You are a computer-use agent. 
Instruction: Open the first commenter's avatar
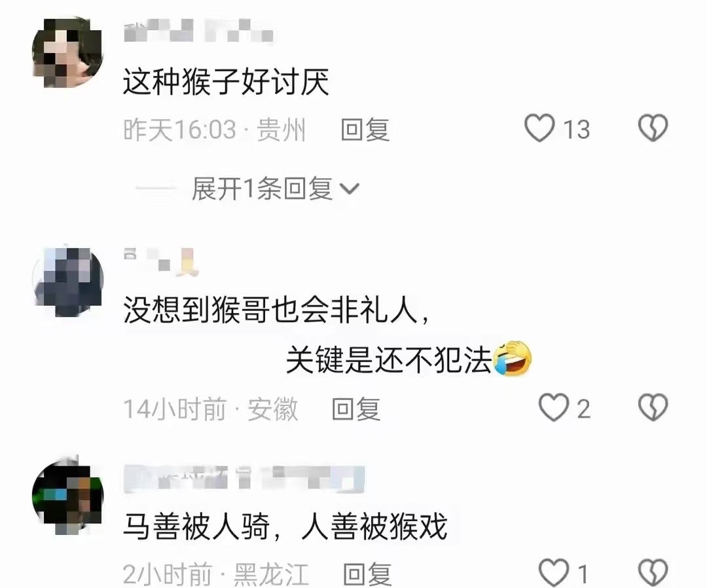pos(68,52)
